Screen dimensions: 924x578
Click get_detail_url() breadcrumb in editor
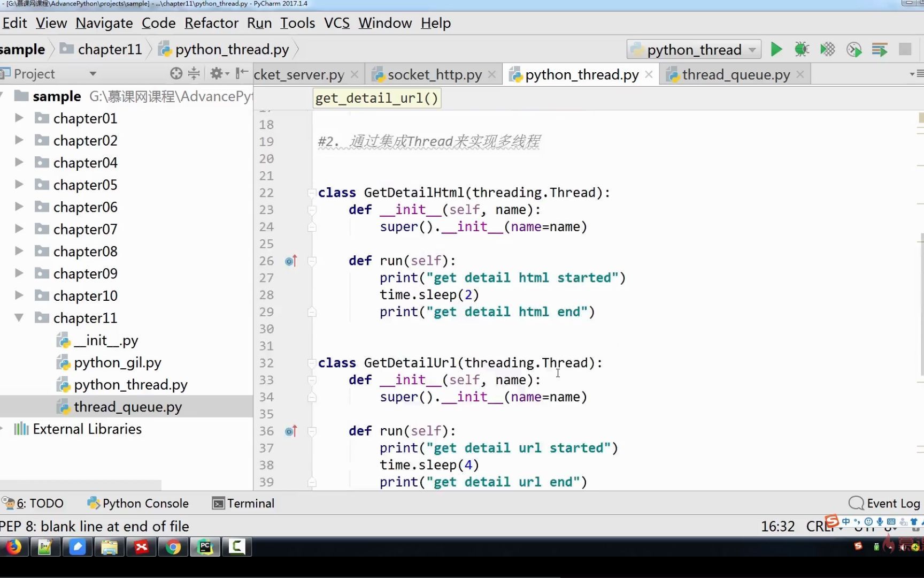(377, 98)
